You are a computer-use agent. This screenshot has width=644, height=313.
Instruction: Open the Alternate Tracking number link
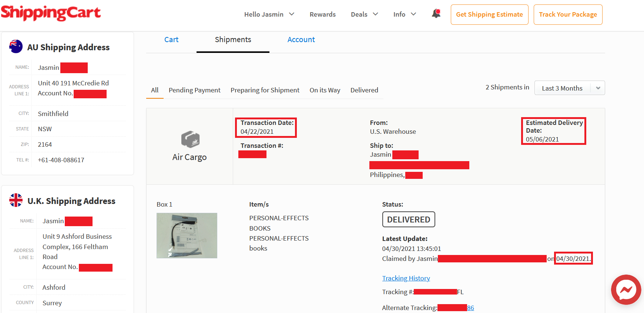(470, 308)
